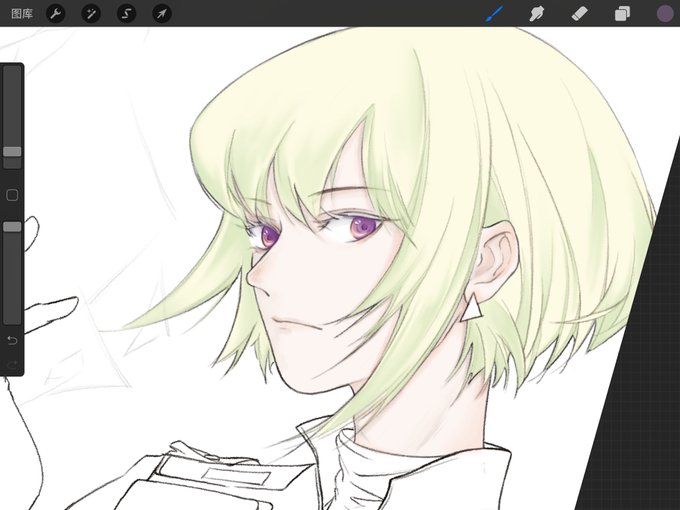Activate the Transform arrow tool
The width and height of the screenshot is (680, 510).
(x=162, y=14)
